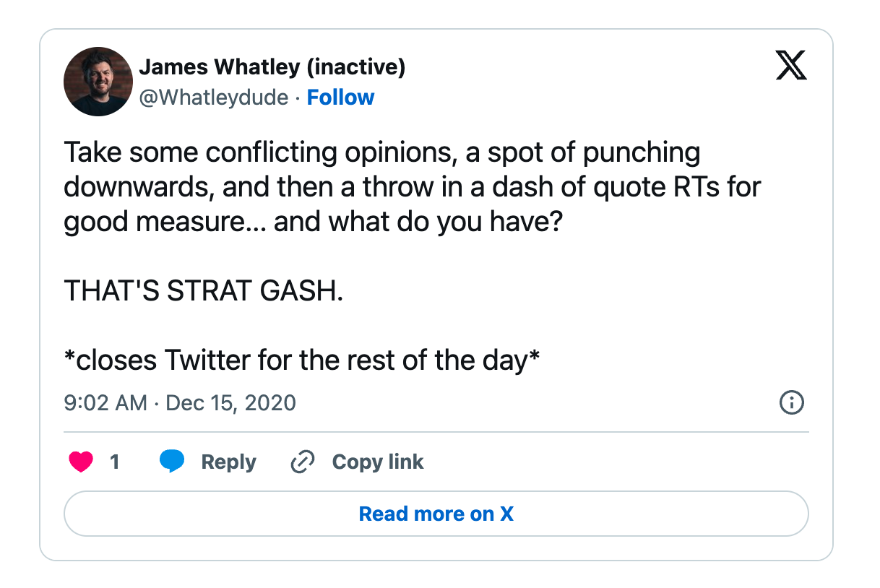Click the Dec 15, 2020 date text
This screenshot has width=880, height=588.
click(x=231, y=402)
